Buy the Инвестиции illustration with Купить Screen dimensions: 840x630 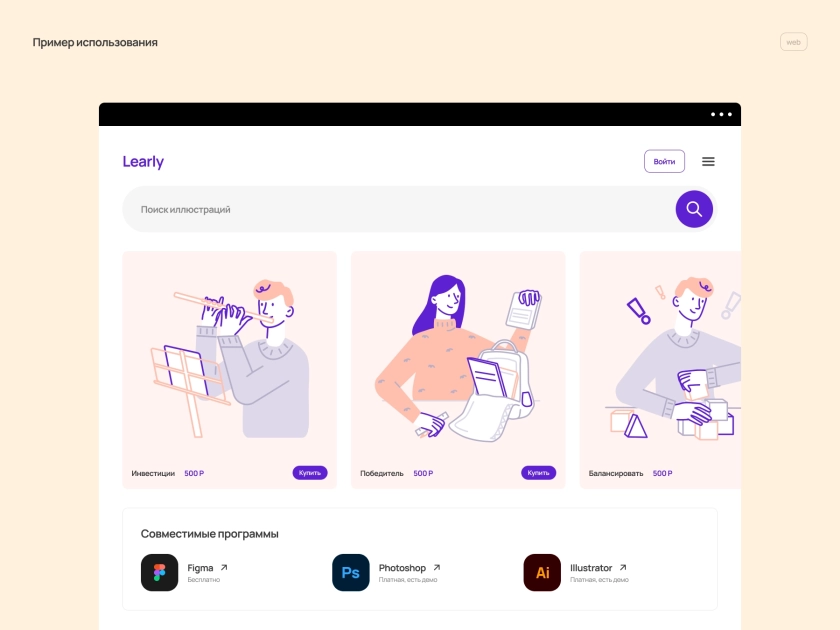[x=310, y=472]
